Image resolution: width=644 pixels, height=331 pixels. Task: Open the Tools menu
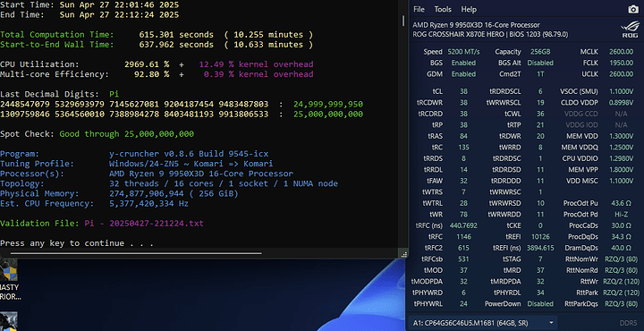pos(443,10)
